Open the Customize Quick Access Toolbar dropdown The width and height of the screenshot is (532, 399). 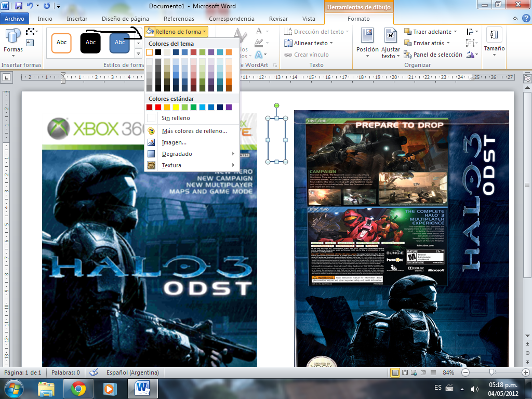[58, 6]
